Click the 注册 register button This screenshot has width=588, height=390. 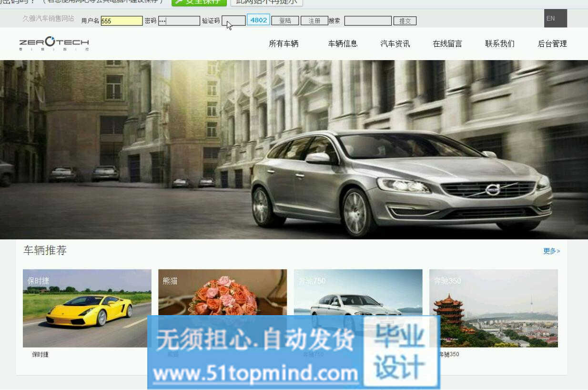tap(314, 21)
